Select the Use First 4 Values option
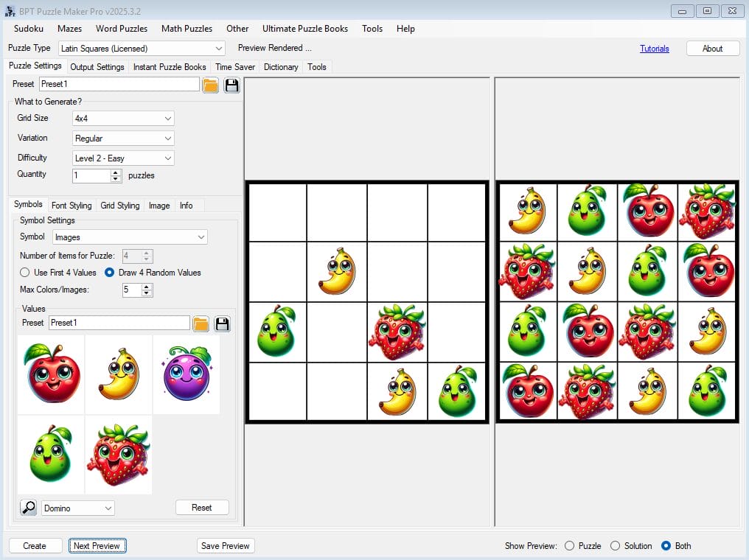The height and width of the screenshot is (560, 749). pyautogui.click(x=24, y=273)
